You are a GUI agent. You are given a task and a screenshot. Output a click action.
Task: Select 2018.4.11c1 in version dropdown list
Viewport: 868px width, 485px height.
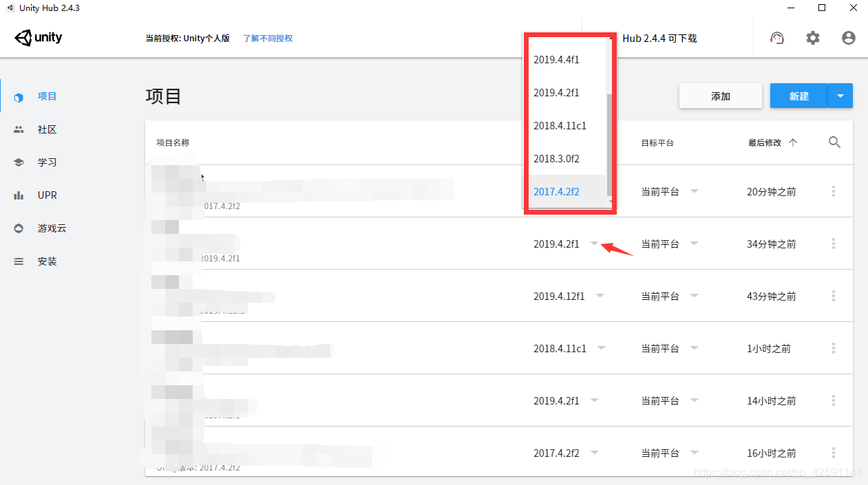click(x=564, y=126)
